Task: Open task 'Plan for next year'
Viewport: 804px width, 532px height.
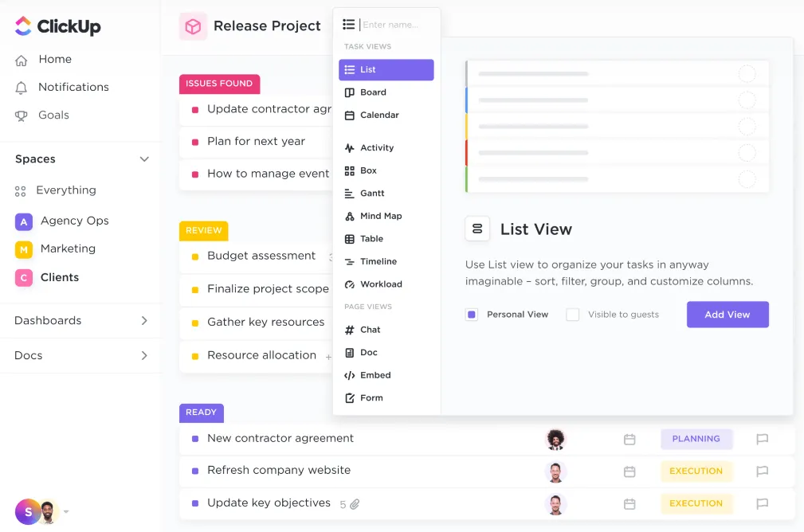Action: (x=256, y=142)
